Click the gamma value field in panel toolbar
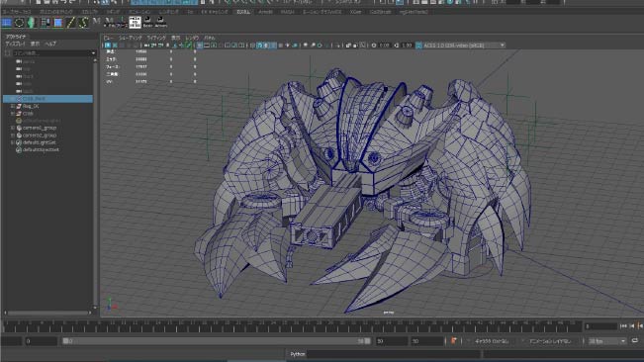 coord(407,45)
